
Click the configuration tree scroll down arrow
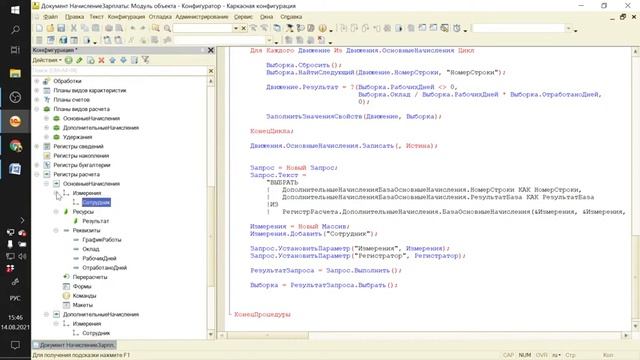tap(211, 335)
